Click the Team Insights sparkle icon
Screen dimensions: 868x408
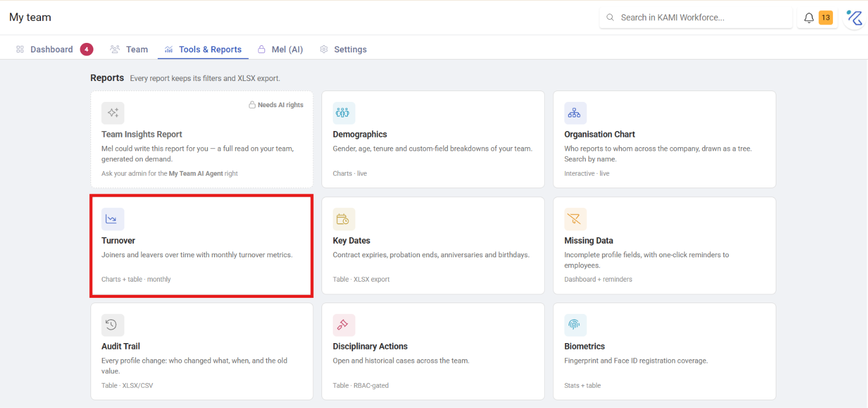click(x=113, y=113)
